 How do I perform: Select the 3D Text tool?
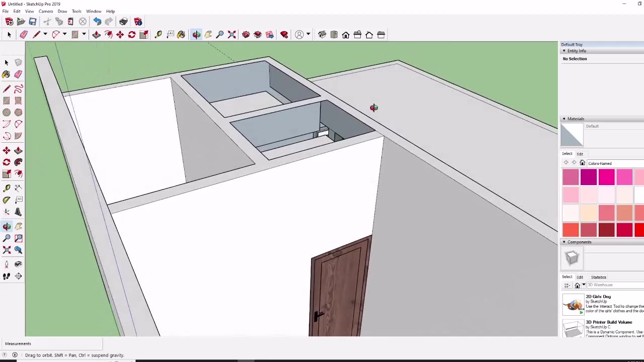pos(18,212)
